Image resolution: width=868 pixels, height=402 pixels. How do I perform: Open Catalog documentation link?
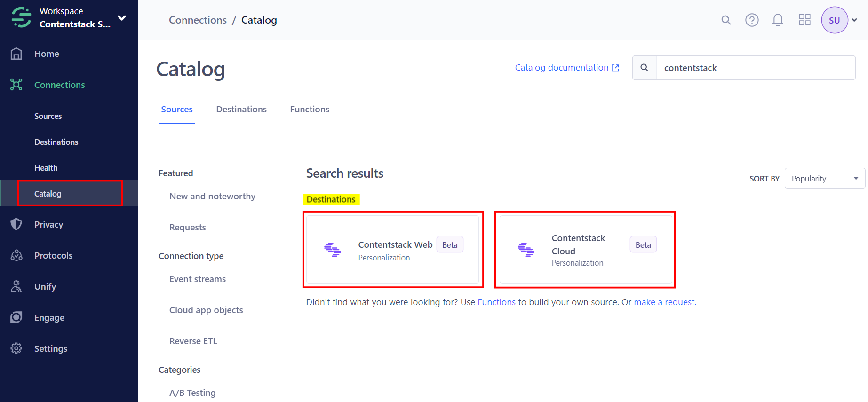567,68
